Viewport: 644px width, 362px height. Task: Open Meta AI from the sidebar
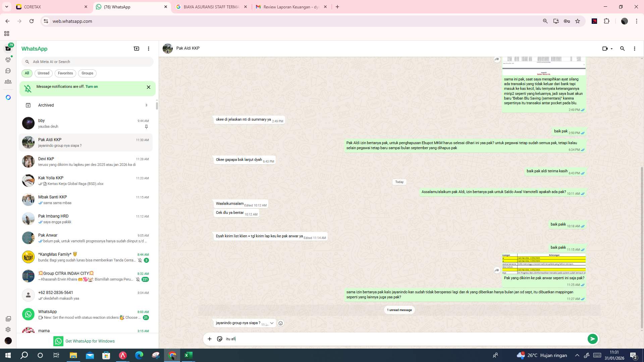tap(8, 97)
